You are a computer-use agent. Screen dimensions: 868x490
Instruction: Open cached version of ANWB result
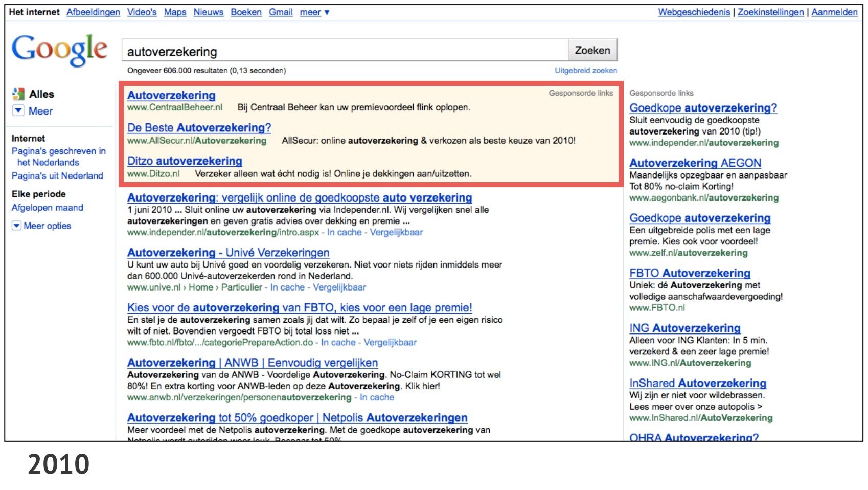pyautogui.click(x=377, y=397)
